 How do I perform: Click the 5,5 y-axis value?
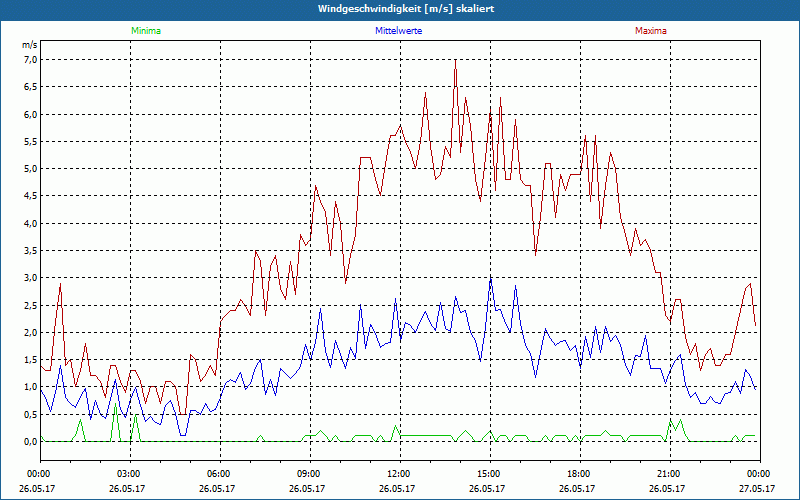tap(31, 142)
